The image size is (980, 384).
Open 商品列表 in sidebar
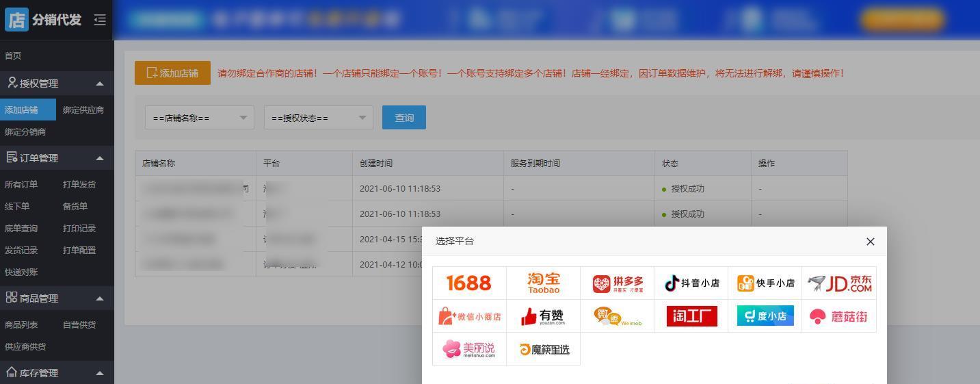21,324
